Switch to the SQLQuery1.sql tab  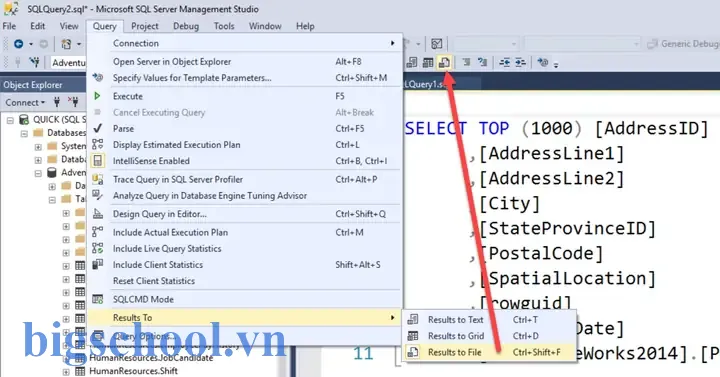coord(441,84)
